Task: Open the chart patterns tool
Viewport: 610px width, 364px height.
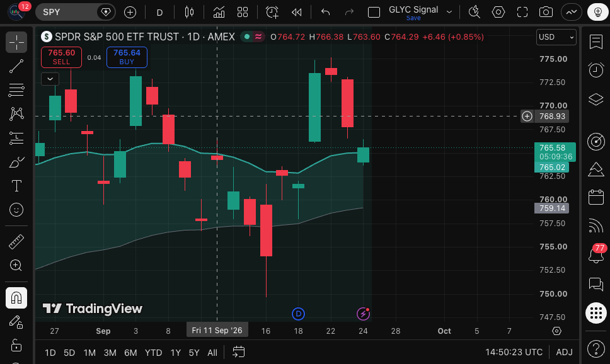Action: (16, 114)
